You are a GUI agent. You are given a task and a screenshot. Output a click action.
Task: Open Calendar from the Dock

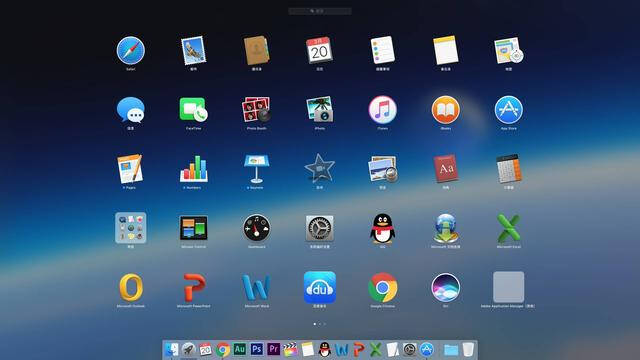point(205,350)
